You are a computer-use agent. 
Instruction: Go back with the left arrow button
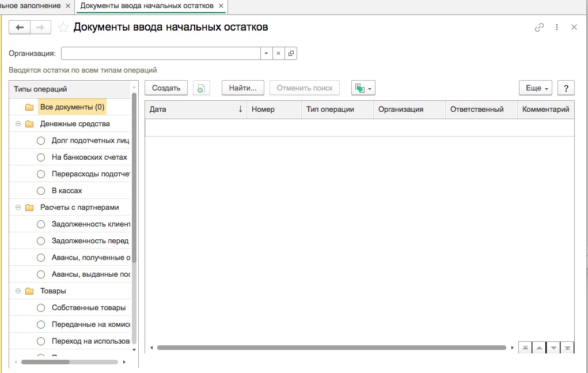coord(20,28)
